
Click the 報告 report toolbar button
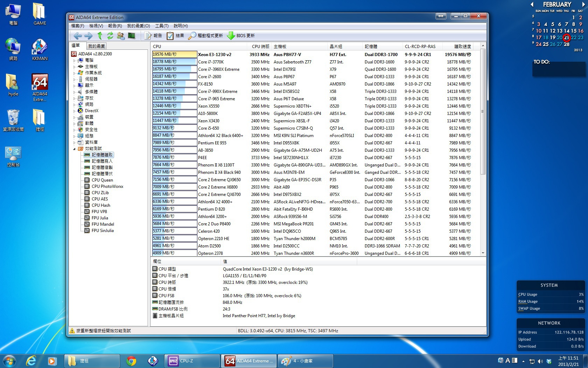coord(153,36)
